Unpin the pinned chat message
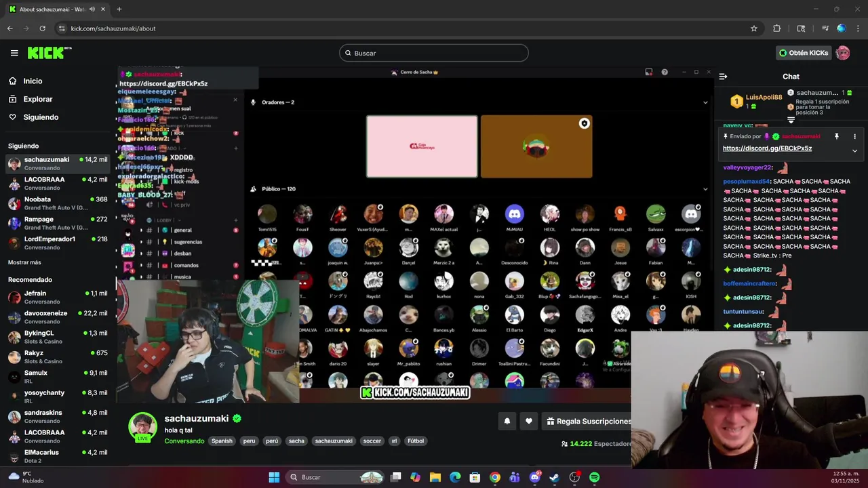The height and width of the screenshot is (488, 868). [x=837, y=136]
